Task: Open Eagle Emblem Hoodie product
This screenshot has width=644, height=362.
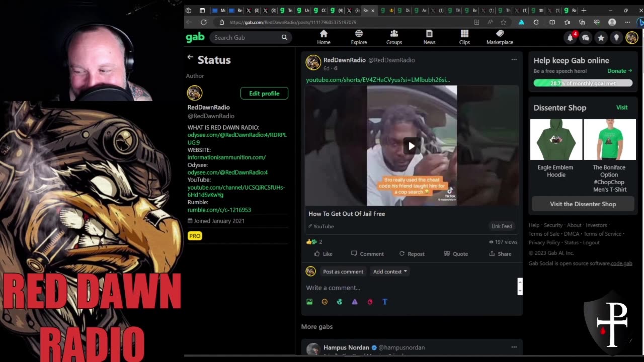Action: click(x=556, y=149)
